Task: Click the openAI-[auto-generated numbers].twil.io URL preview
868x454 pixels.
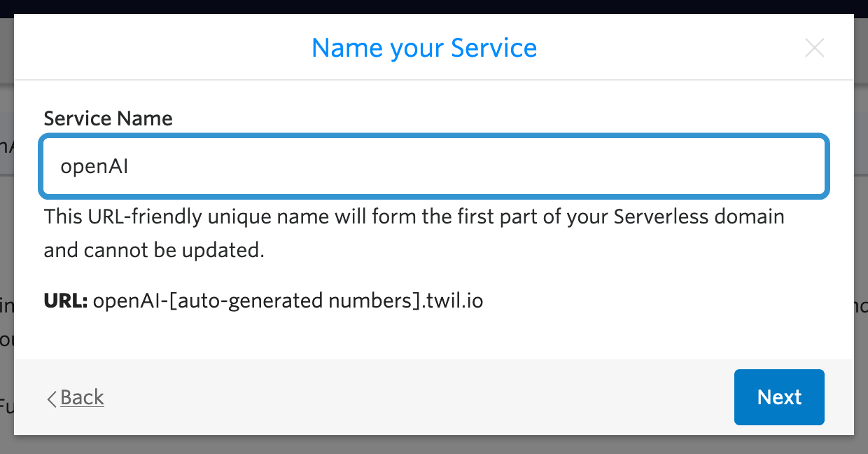Action: pos(288,301)
